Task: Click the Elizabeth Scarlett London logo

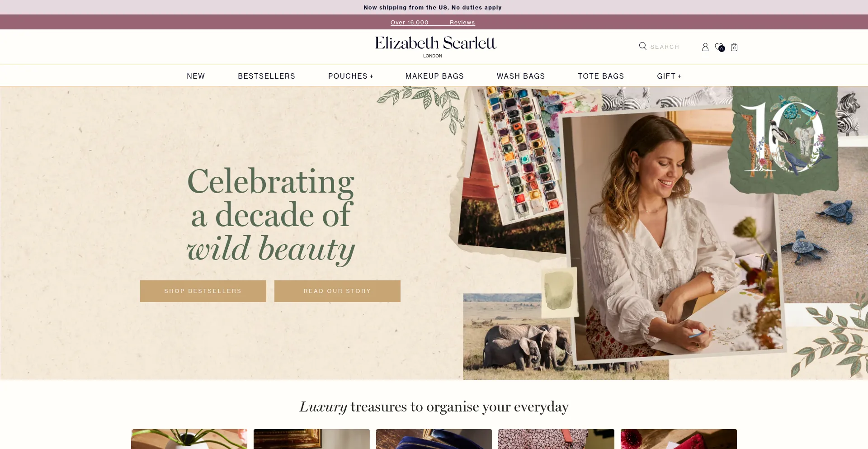Action: pos(435,47)
